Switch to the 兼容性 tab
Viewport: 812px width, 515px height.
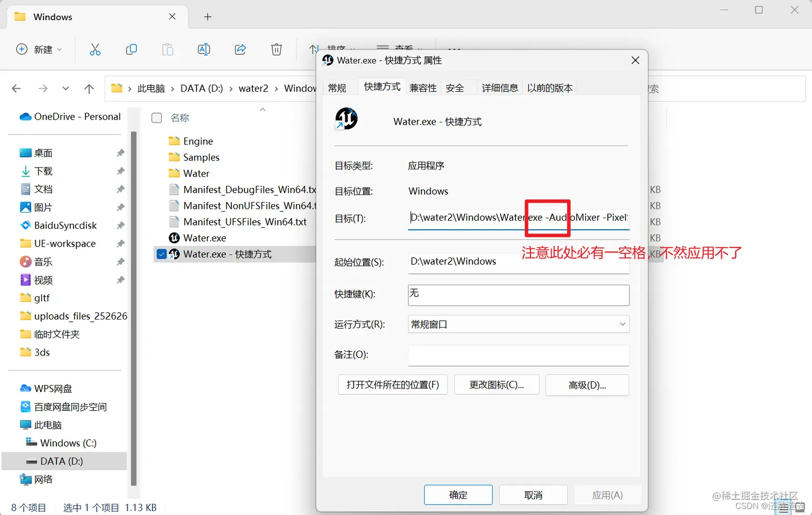[x=424, y=88]
